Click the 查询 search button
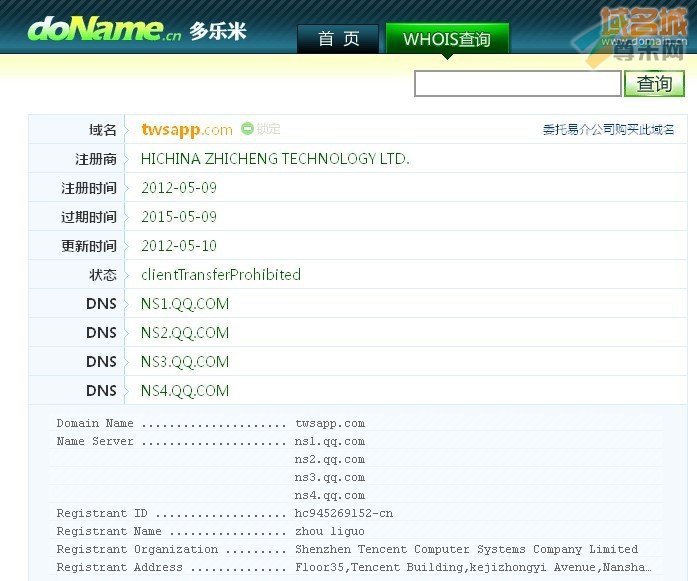 point(654,83)
